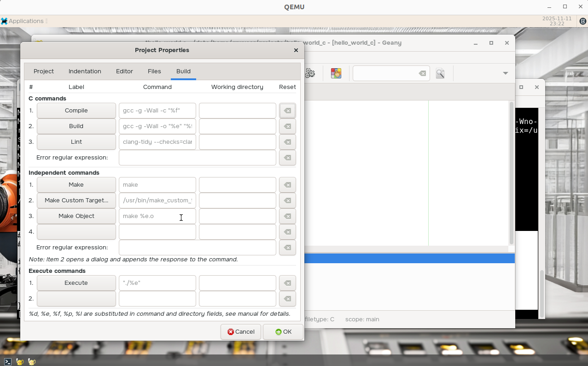The image size is (588, 366).
Task: Expand the toolbar overflow arrow
Action: pyautogui.click(x=505, y=73)
